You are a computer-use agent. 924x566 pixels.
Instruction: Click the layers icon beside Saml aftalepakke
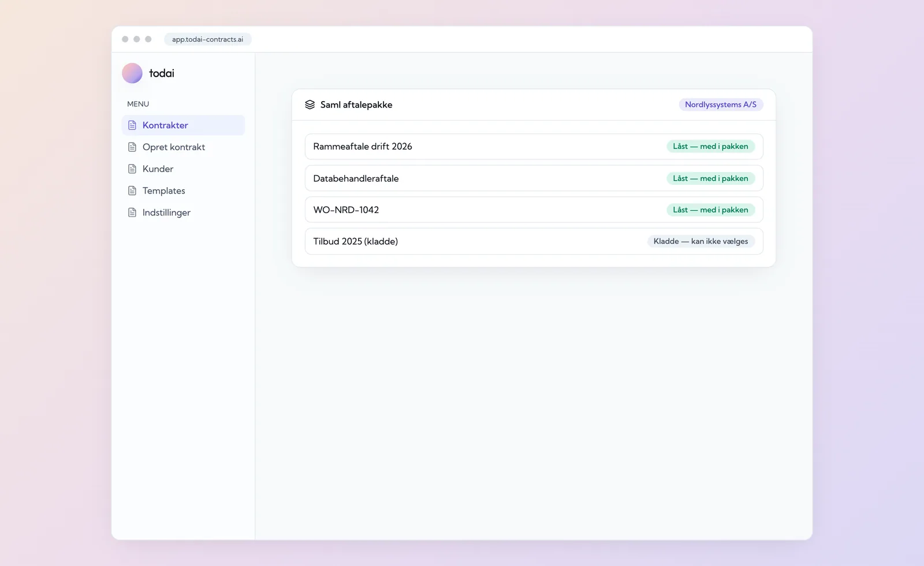(x=310, y=105)
